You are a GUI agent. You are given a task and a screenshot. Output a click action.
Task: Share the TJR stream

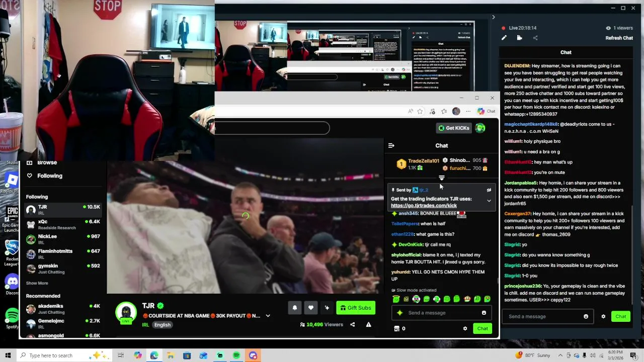click(x=352, y=325)
